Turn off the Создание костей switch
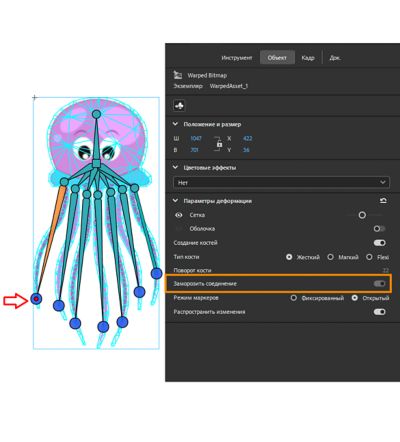The image size is (400, 442). (x=379, y=243)
